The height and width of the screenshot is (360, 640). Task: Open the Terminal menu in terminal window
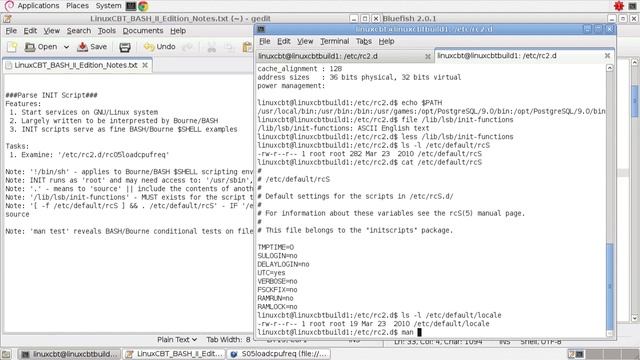[x=334, y=41]
